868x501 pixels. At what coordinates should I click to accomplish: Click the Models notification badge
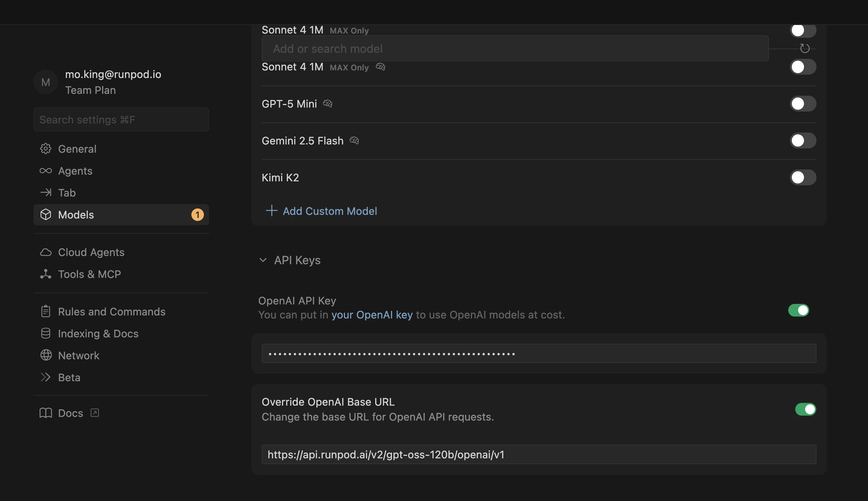point(197,215)
